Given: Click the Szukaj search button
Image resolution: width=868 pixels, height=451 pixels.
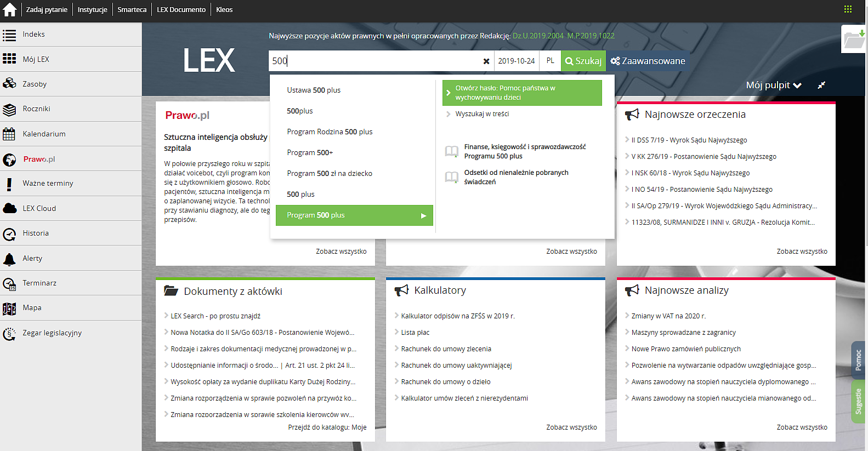Looking at the screenshot, I should coord(583,61).
